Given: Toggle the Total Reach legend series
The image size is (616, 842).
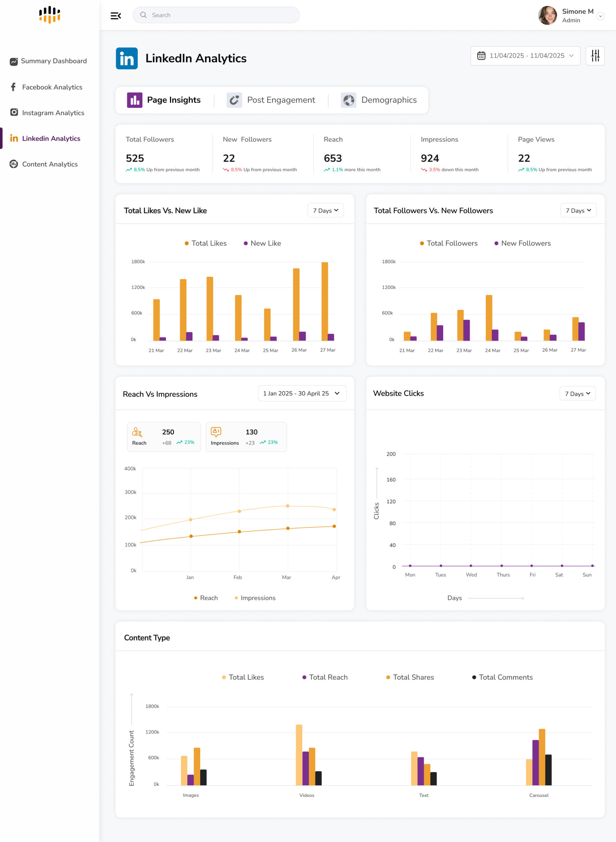Looking at the screenshot, I should click(325, 677).
